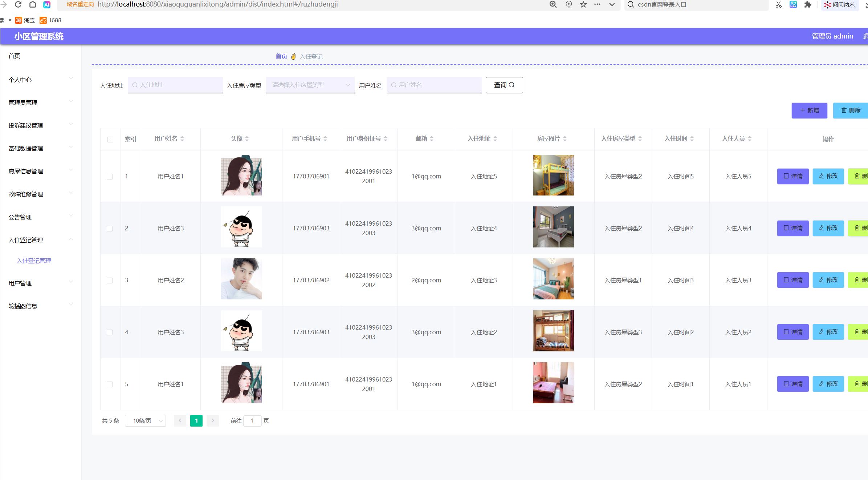Click the scissors screenshot icon in browser toolbar
Image resolution: width=868 pixels, height=480 pixels.
(x=778, y=5)
